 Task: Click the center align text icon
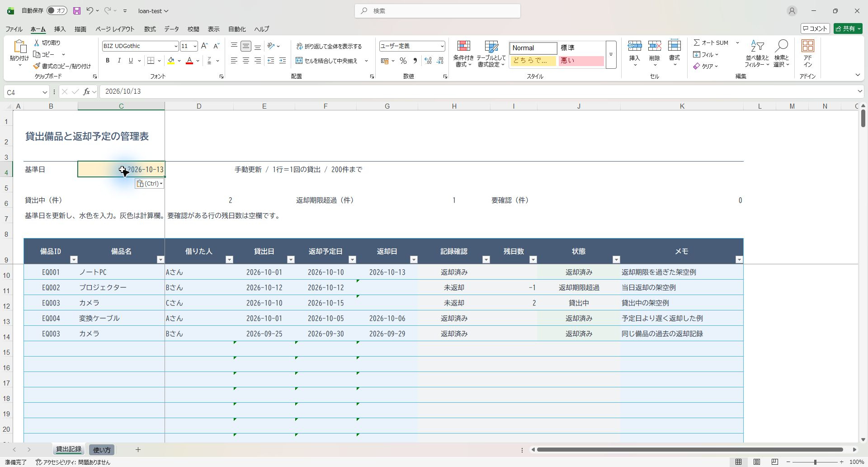(x=245, y=61)
